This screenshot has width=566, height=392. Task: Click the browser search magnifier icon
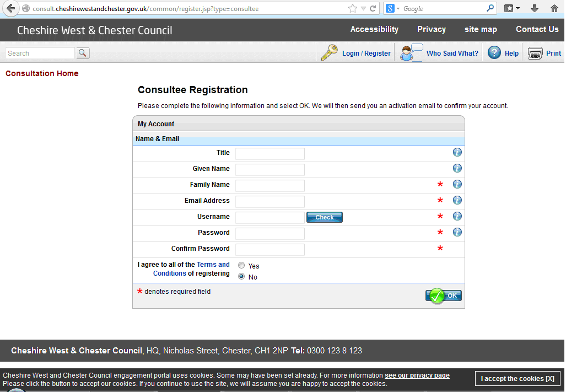[490, 8]
